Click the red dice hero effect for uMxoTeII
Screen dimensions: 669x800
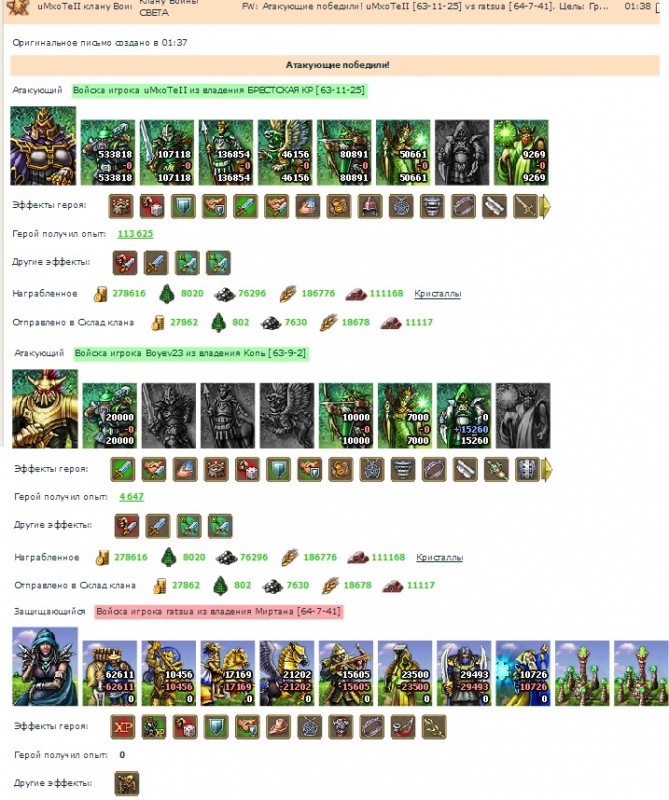point(152,206)
